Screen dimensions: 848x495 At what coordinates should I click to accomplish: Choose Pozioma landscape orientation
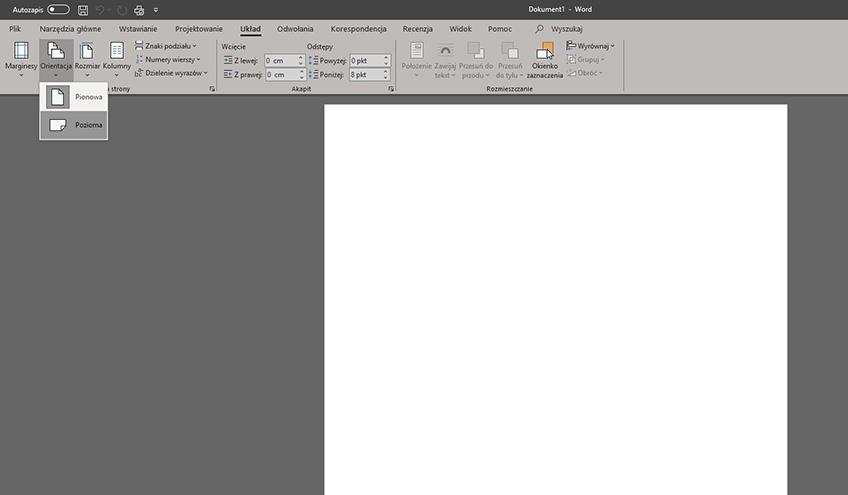74,125
